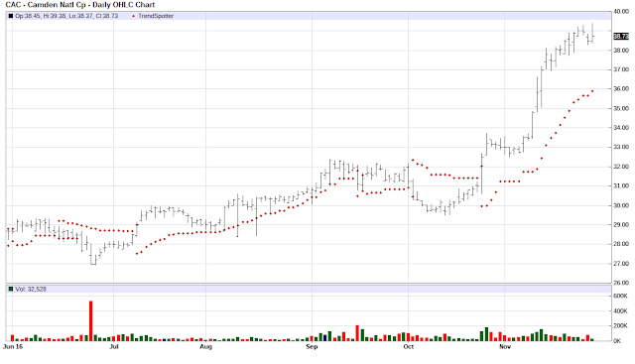635x364 pixels.
Task: Click the 'Aug' date axis label
Action: coord(206,346)
